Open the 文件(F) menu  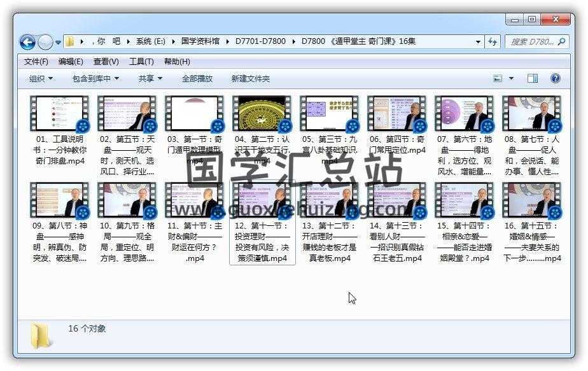click(x=36, y=62)
